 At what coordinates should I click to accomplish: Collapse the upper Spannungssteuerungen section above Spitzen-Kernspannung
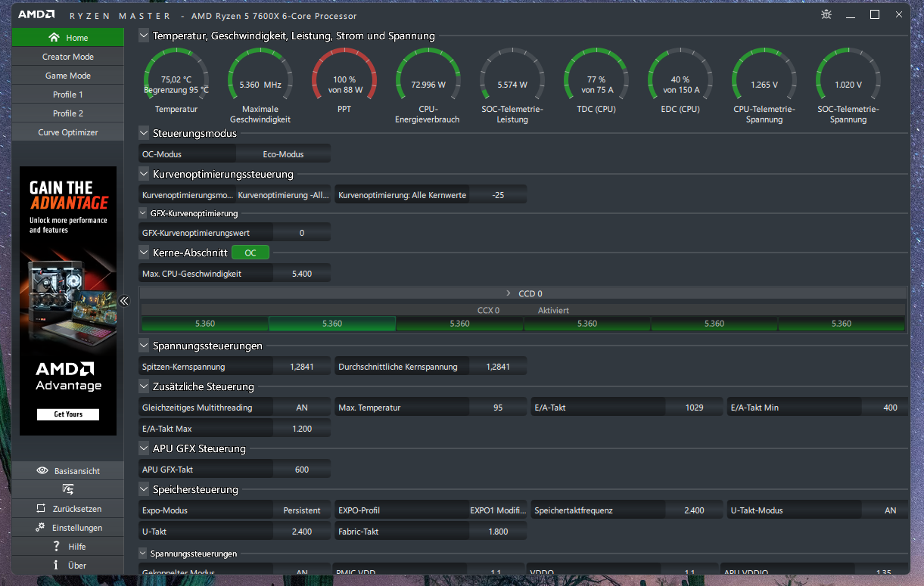click(145, 346)
